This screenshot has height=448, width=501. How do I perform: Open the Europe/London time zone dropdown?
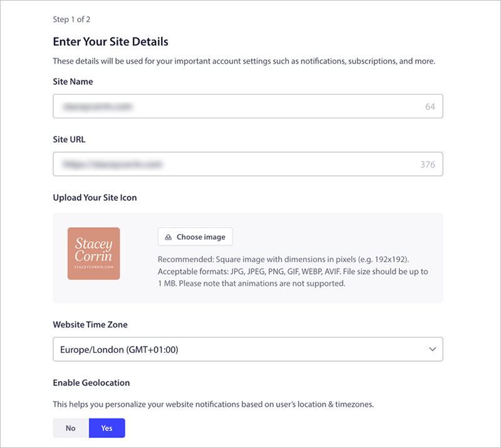point(238,350)
